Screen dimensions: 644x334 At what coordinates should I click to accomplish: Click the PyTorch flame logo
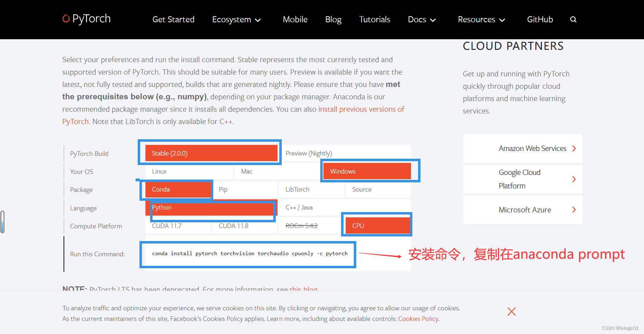click(66, 18)
